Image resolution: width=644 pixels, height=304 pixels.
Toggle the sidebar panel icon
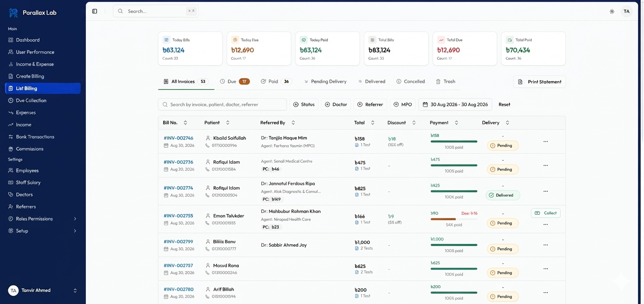[x=95, y=11]
